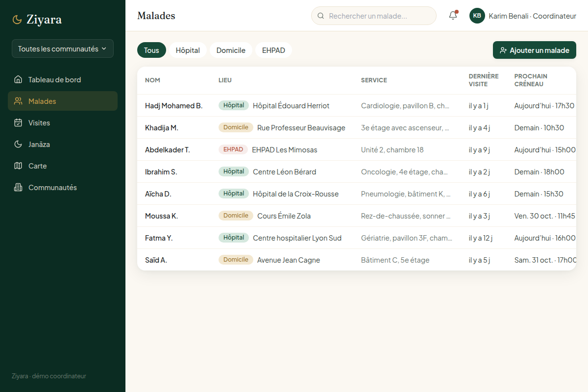Click the Malades people icon in sidebar
This screenshot has width=588, height=392.
pyautogui.click(x=18, y=101)
